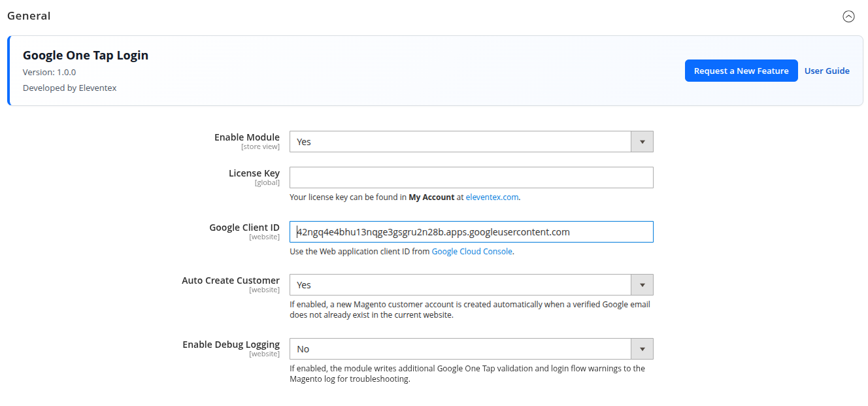Visit the eleventex.com link
The width and height of the screenshot is (868, 406).
pos(492,197)
